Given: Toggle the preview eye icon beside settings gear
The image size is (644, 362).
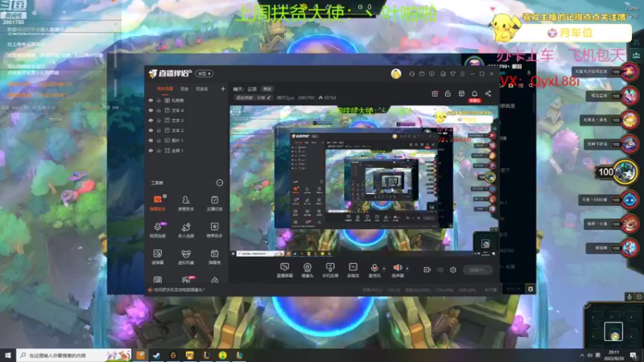Looking at the screenshot, I should [440, 269].
